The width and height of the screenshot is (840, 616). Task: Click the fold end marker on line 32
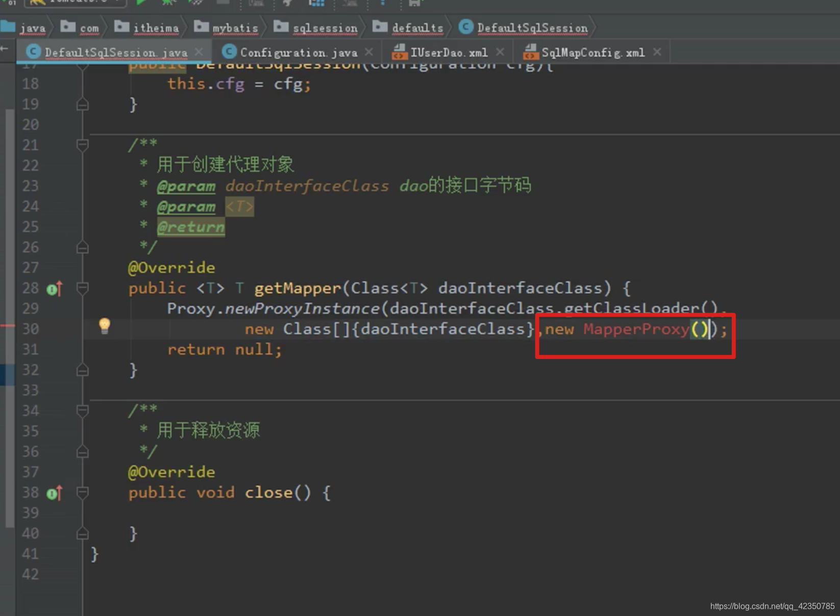tap(82, 370)
